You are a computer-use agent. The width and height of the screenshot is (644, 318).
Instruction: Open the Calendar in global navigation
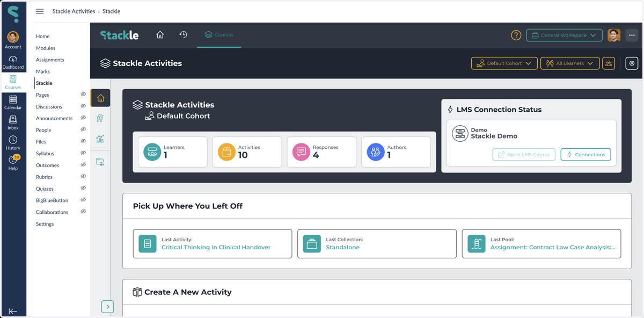coord(13,103)
